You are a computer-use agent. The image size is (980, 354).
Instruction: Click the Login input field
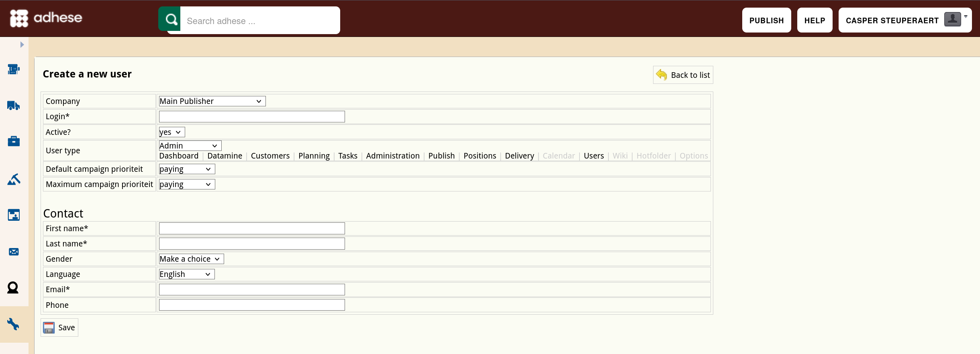tap(252, 116)
